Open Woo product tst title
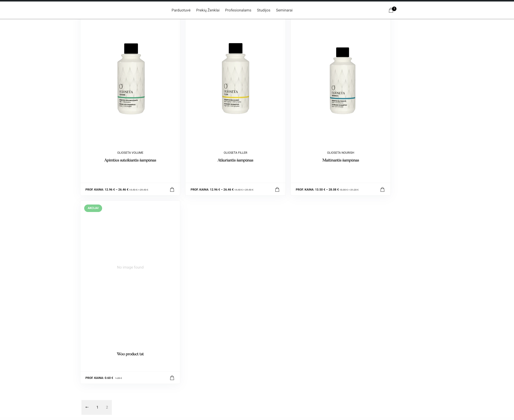The height and width of the screenshot is (420, 514). (x=130, y=354)
